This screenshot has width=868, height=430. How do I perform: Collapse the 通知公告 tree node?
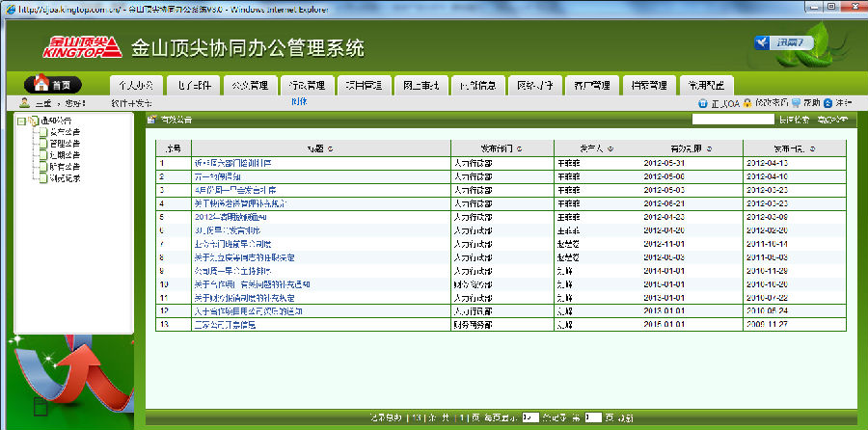[x=21, y=121]
